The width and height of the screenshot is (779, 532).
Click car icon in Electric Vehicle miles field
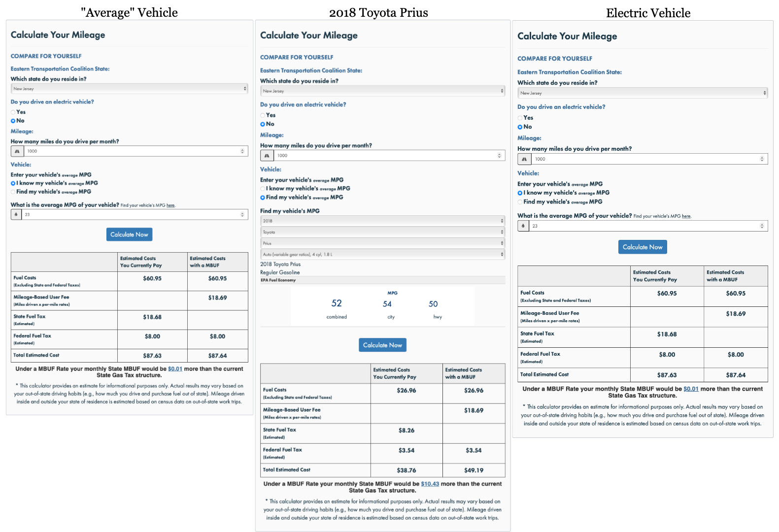coord(524,159)
